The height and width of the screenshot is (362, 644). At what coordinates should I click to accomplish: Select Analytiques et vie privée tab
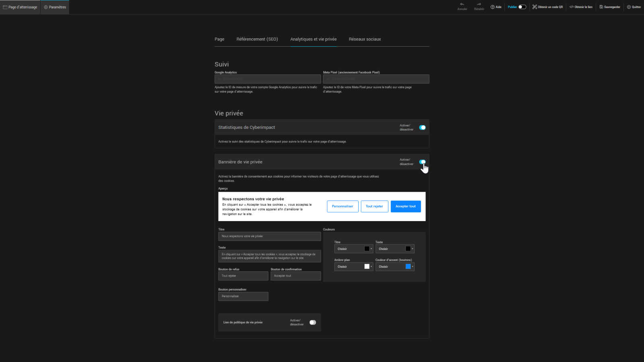click(x=314, y=39)
